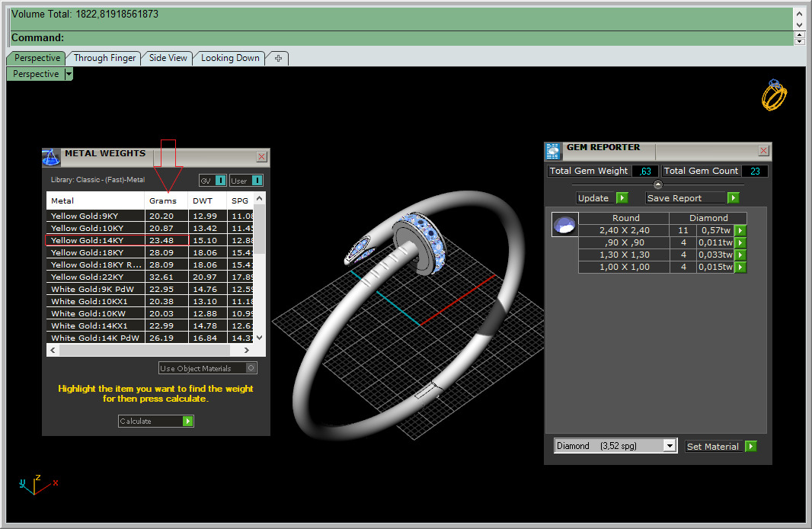812x529 pixels.
Task: Click the metal list scroll down arrow
Action: 260,338
